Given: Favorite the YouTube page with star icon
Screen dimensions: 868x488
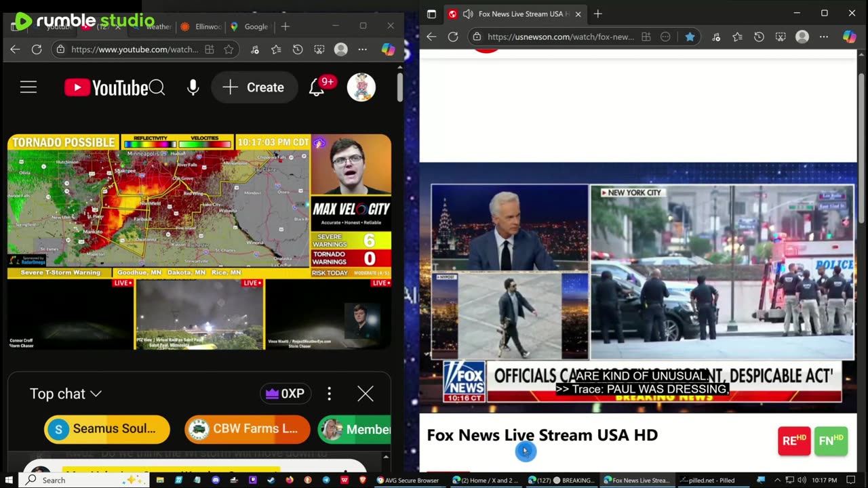Looking at the screenshot, I should [229, 49].
